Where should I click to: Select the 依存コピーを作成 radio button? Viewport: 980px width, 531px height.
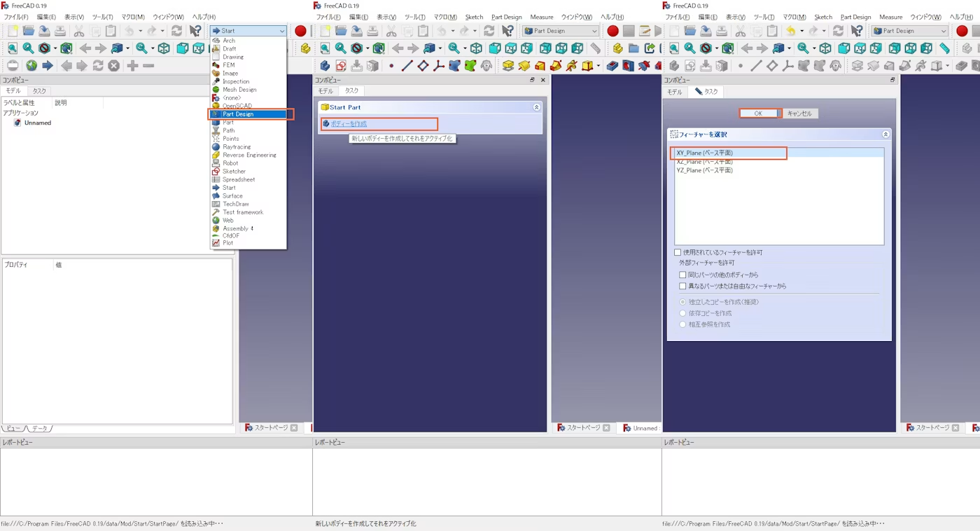(683, 313)
